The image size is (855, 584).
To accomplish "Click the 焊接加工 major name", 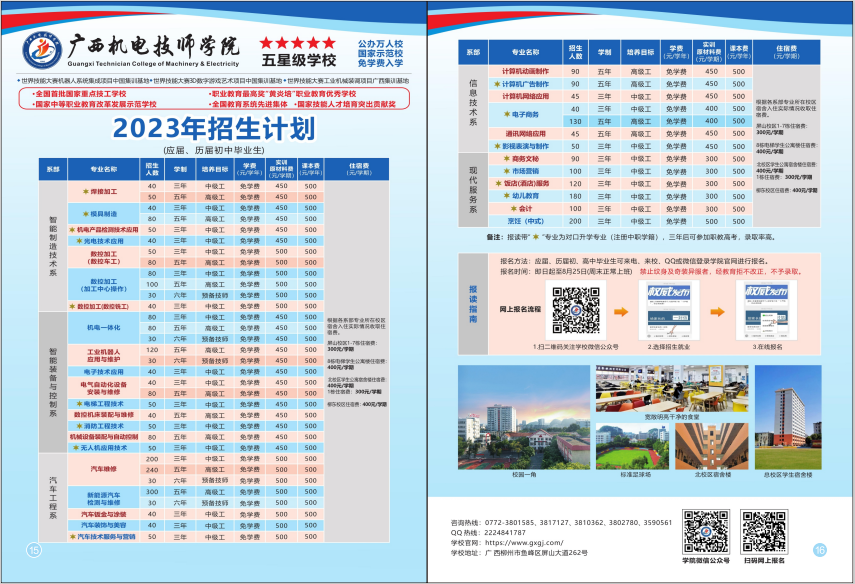I will (104, 191).
